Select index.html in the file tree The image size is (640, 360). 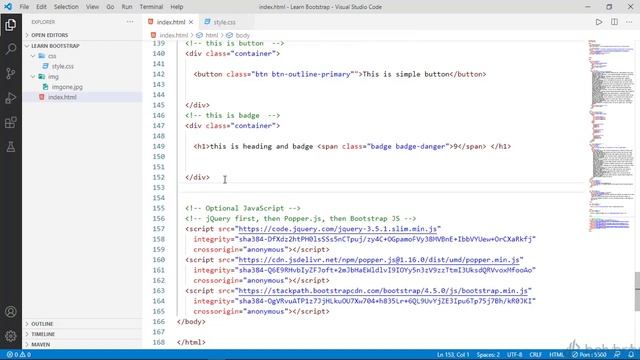[62, 97]
